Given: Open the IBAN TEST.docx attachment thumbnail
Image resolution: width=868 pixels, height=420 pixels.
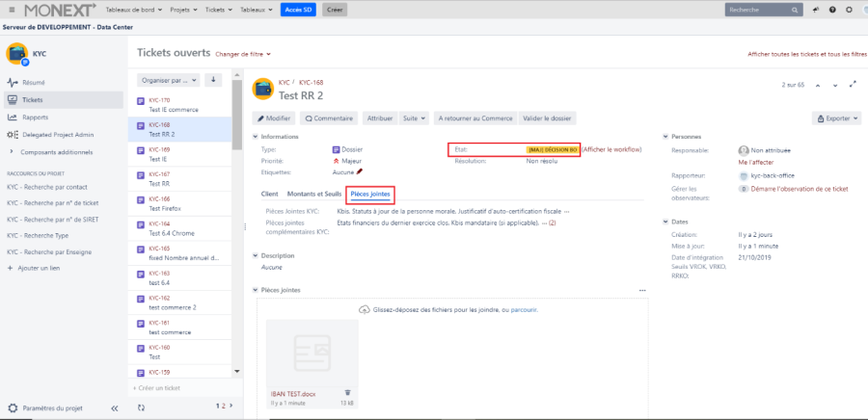Looking at the screenshot, I should pyautogui.click(x=312, y=352).
